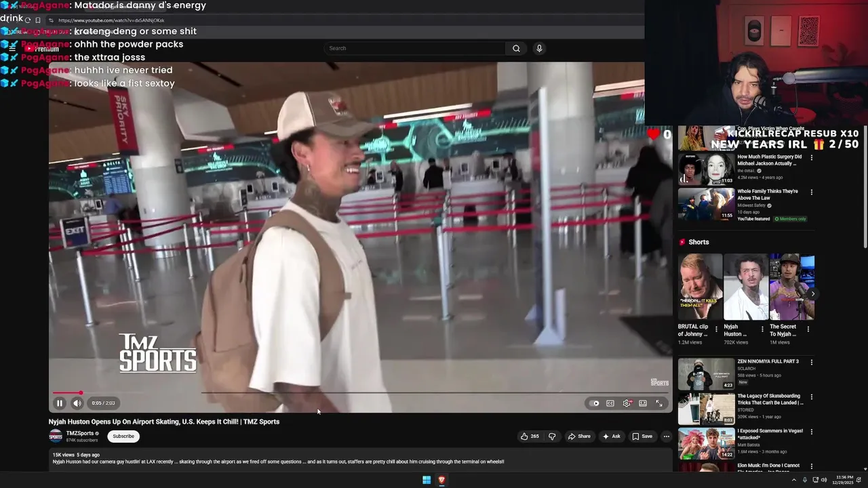Save the video to a playlist
Viewport: 868px width, 488px height.
click(642, 436)
